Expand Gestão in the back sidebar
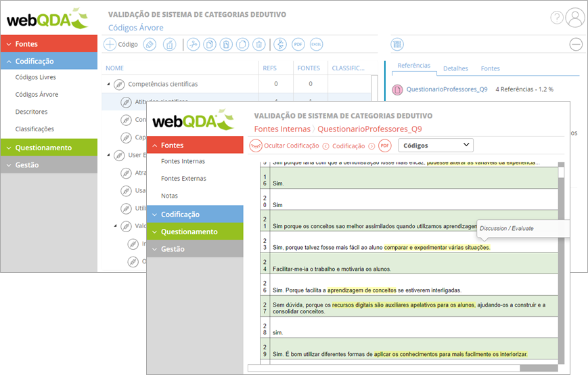This screenshot has width=588, height=375. point(49,164)
